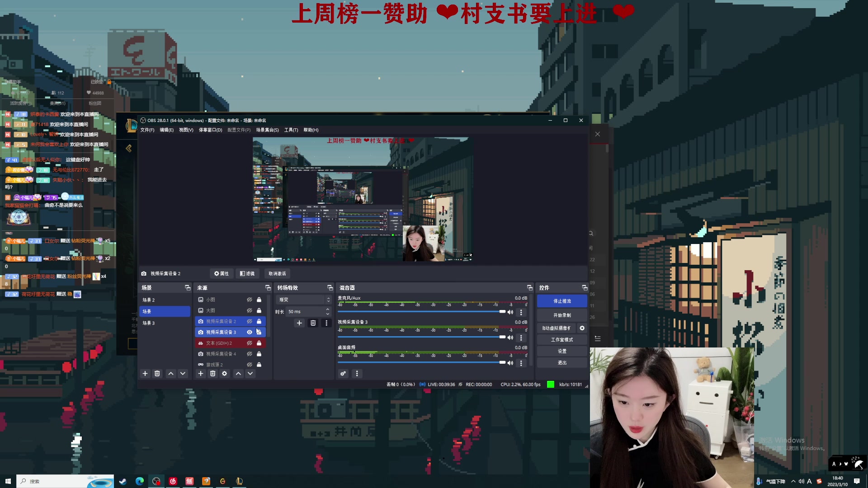
Task: Toggle visibility of 文本 (GDI+) 2 source
Action: pos(249,343)
